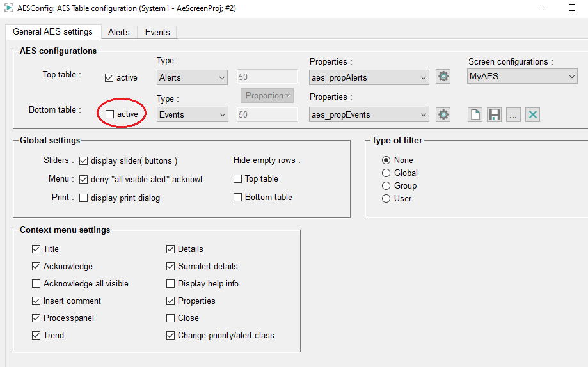The width and height of the screenshot is (588, 367).
Task: Click the new screen configuration page icon
Action: point(475,115)
